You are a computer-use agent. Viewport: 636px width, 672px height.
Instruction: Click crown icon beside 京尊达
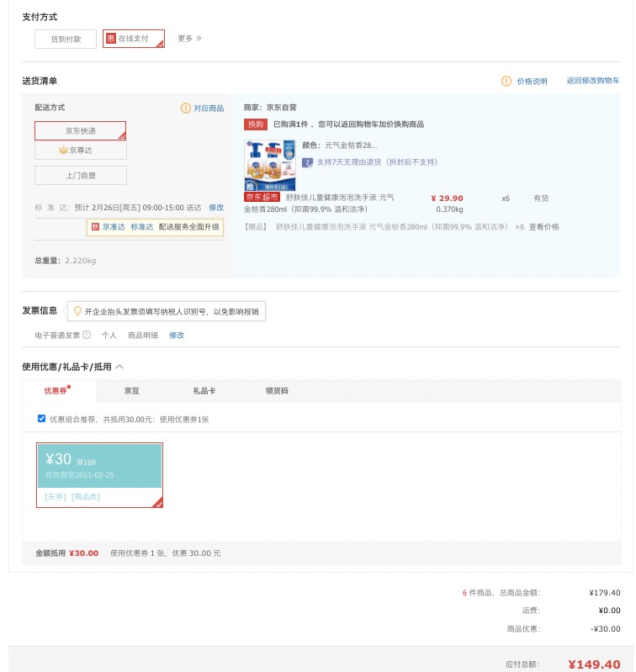click(63, 150)
